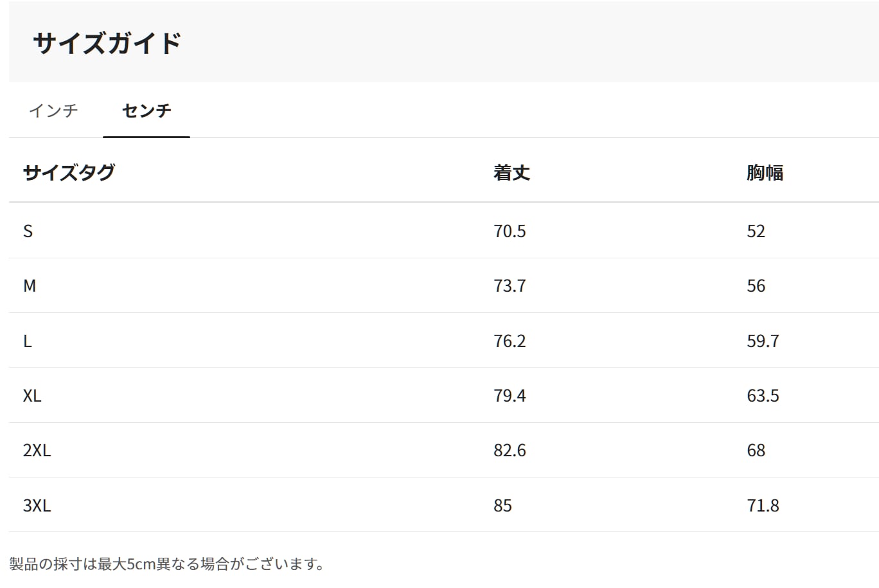The width and height of the screenshot is (879, 588).
Task: Select the S size row label
Action: (28, 231)
